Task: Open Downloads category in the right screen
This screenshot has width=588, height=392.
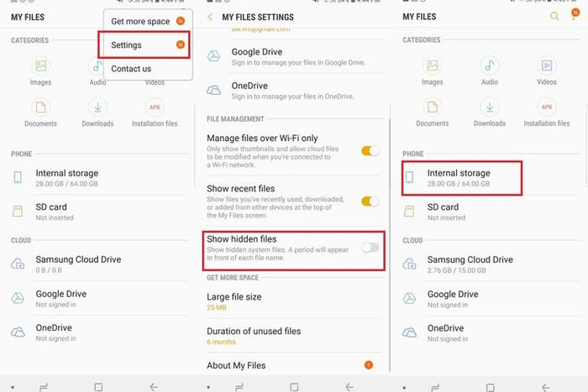Action: (490, 112)
